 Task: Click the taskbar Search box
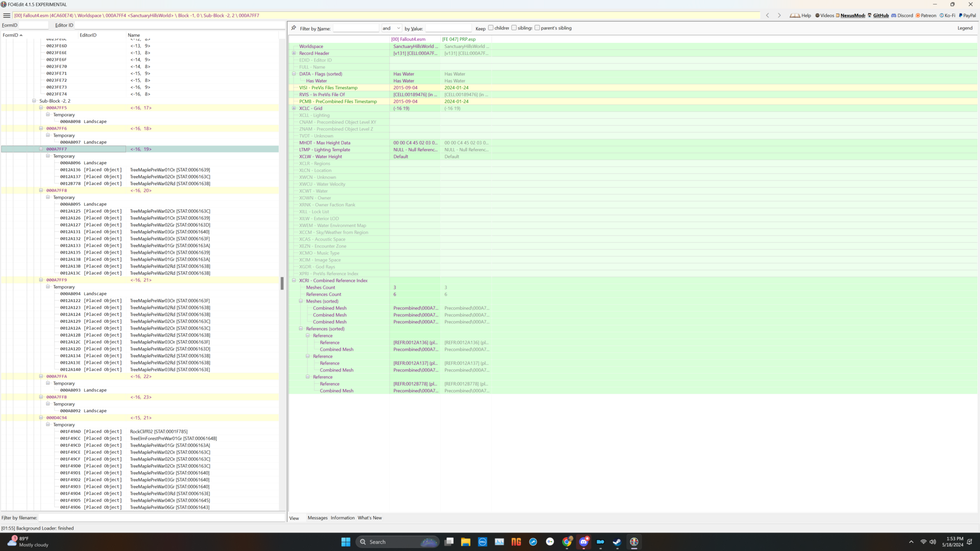pos(398,542)
